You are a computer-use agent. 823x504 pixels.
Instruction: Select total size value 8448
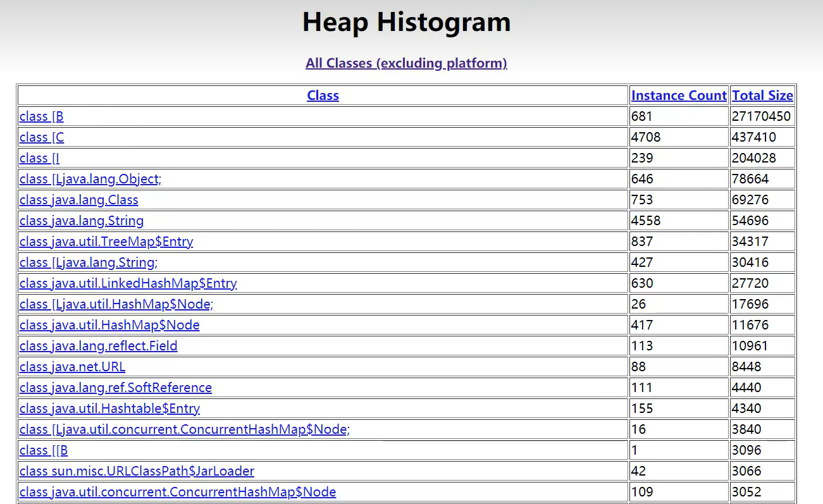(x=746, y=367)
